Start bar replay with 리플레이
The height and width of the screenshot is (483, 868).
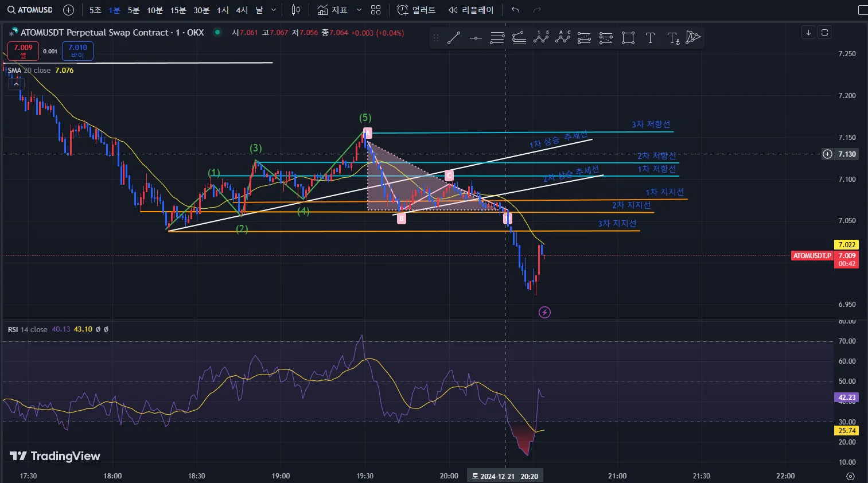pyautogui.click(x=471, y=10)
